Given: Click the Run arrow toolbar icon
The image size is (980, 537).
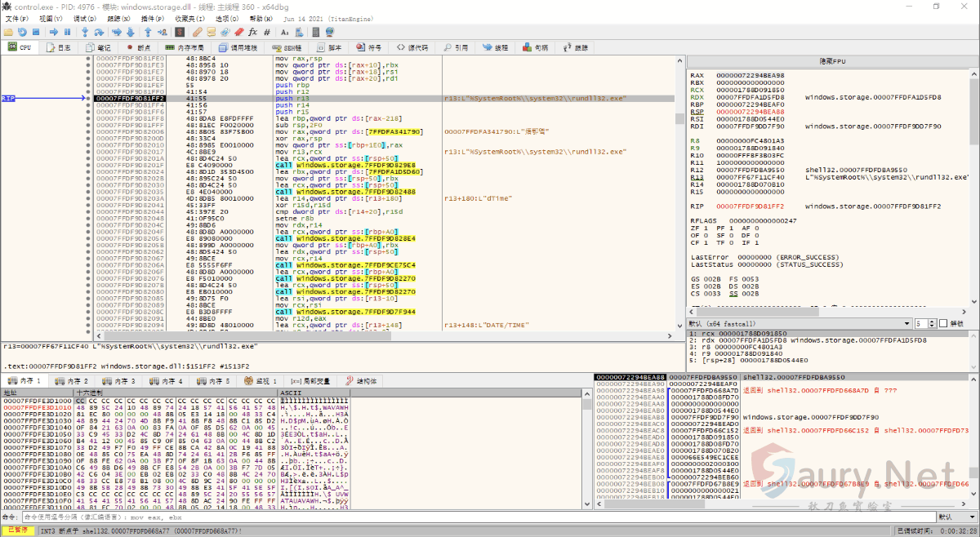Looking at the screenshot, I should click(x=52, y=32).
